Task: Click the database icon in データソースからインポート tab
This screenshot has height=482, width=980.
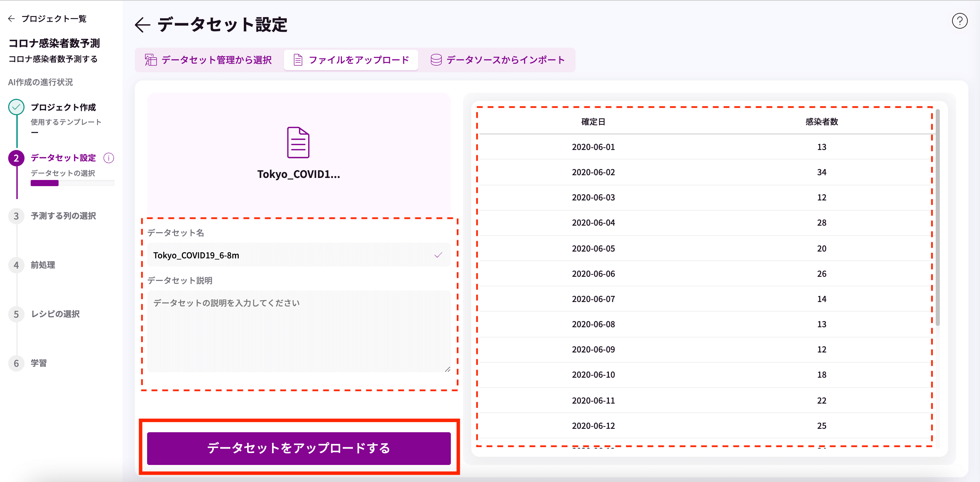Action: [x=436, y=60]
